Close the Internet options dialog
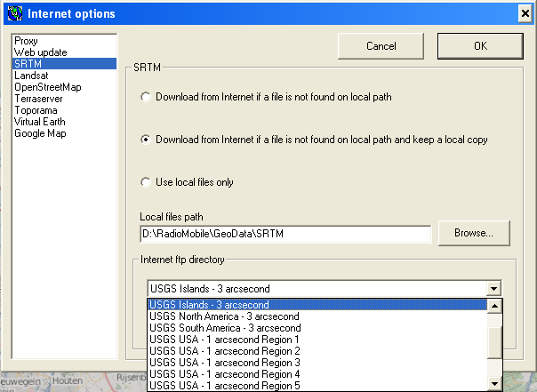This screenshot has width=537, height=392. [525, 13]
